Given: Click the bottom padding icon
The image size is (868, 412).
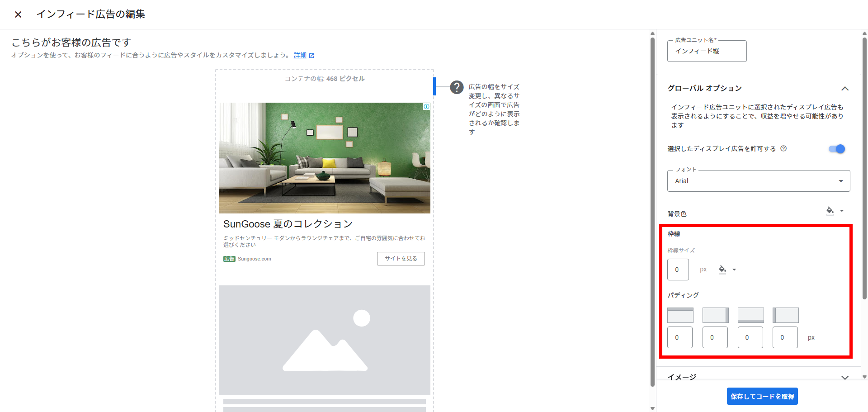Looking at the screenshot, I should [x=750, y=315].
